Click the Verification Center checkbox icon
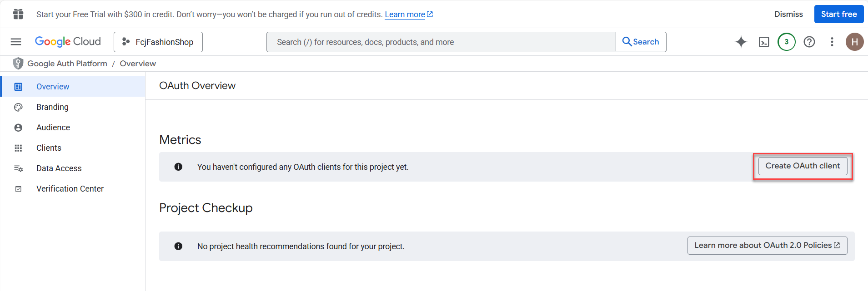The image size is (868, 291). point(18,189)
